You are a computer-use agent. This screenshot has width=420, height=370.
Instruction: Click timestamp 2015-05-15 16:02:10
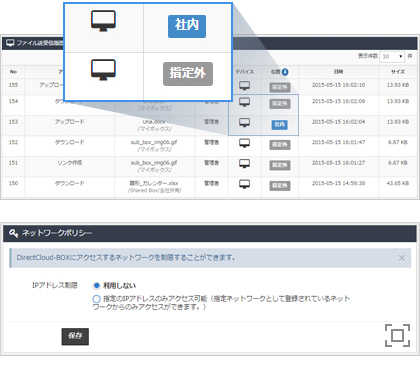(338, 85)
